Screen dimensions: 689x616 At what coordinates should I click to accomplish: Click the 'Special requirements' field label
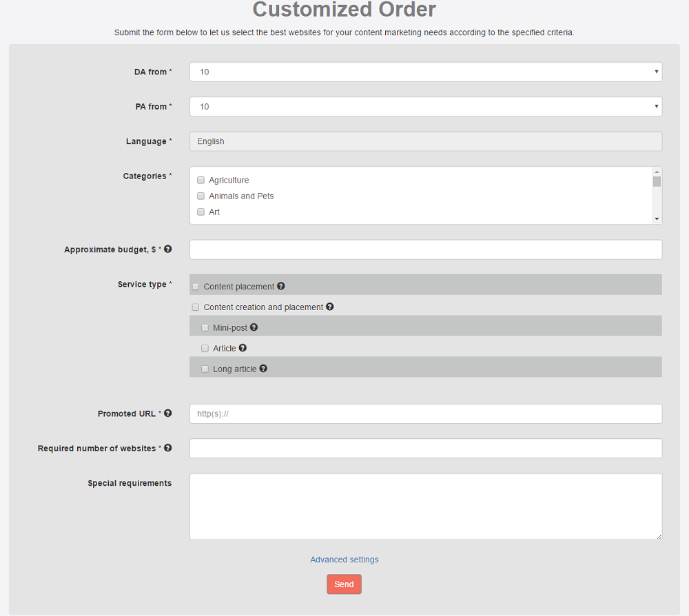pos(130,483)
